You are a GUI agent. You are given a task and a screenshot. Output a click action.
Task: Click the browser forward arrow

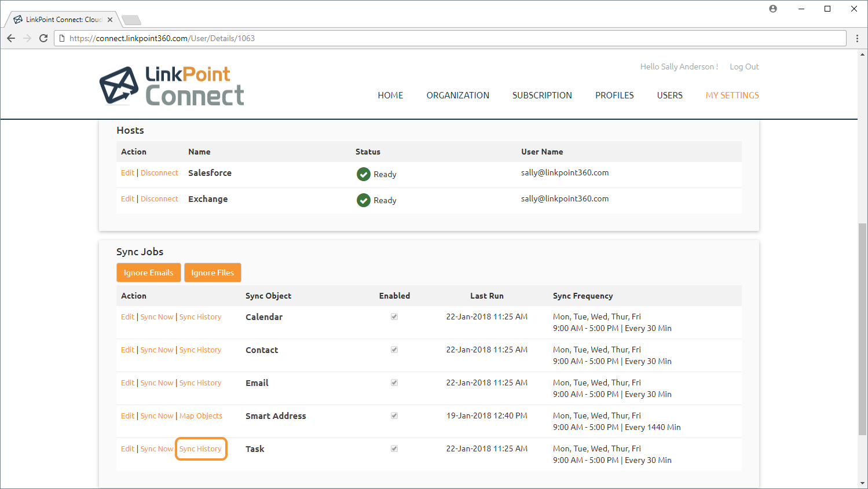coord(27,38)
